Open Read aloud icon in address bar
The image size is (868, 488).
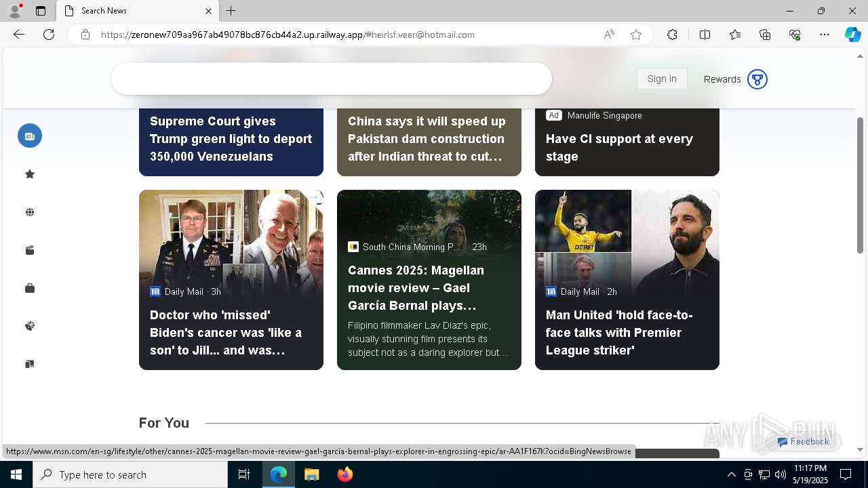pos(609,35)
